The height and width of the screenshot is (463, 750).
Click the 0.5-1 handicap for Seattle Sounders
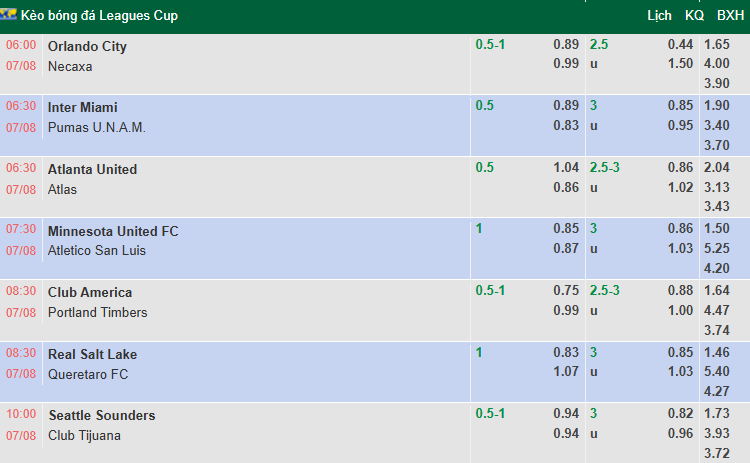[x=490, y=413]
